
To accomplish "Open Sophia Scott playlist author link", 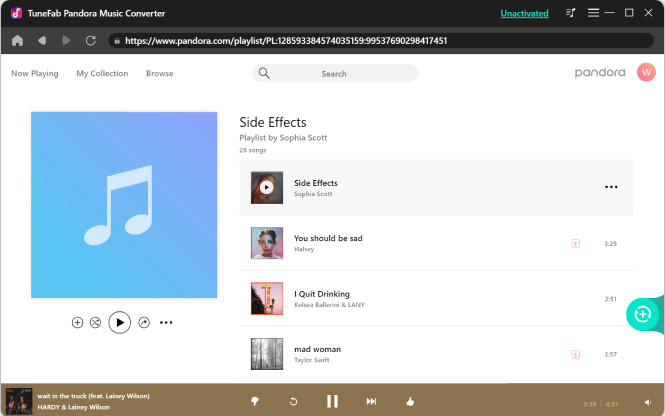I will point(303,138).
